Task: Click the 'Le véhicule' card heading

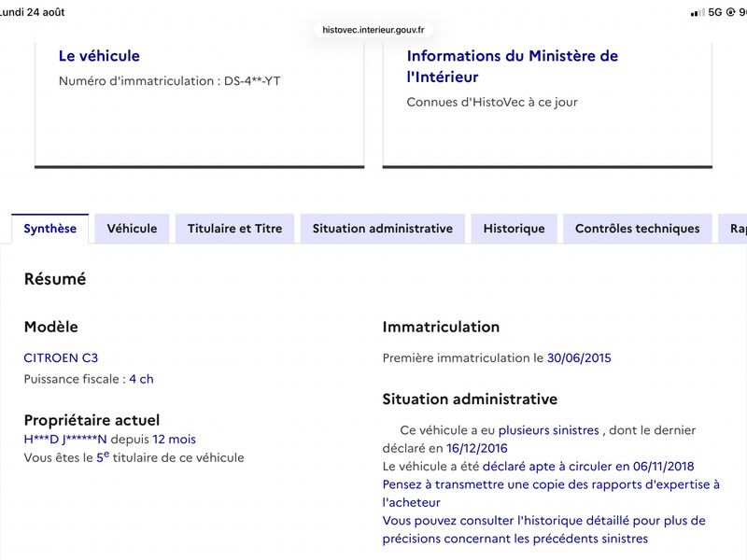Action: 99,56
